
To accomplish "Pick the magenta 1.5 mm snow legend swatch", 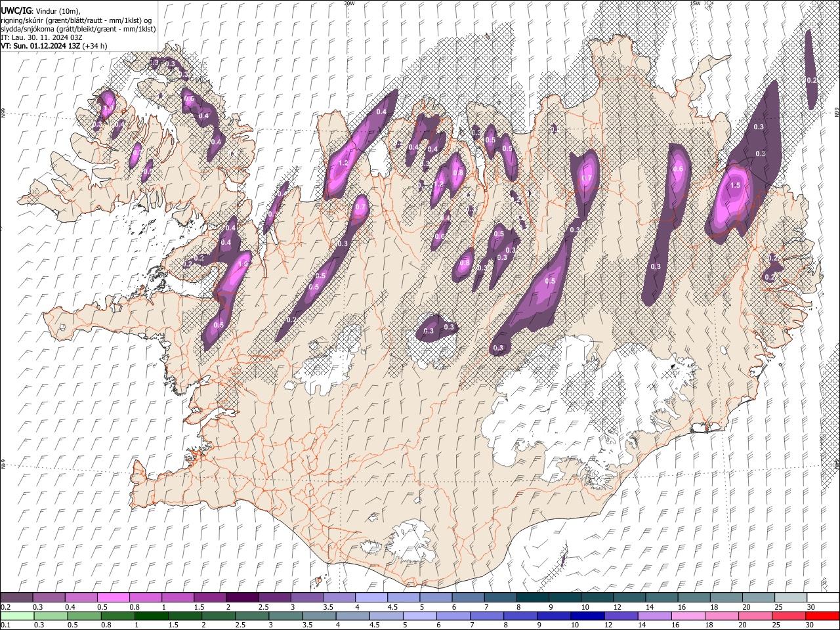I will point(209,597).
